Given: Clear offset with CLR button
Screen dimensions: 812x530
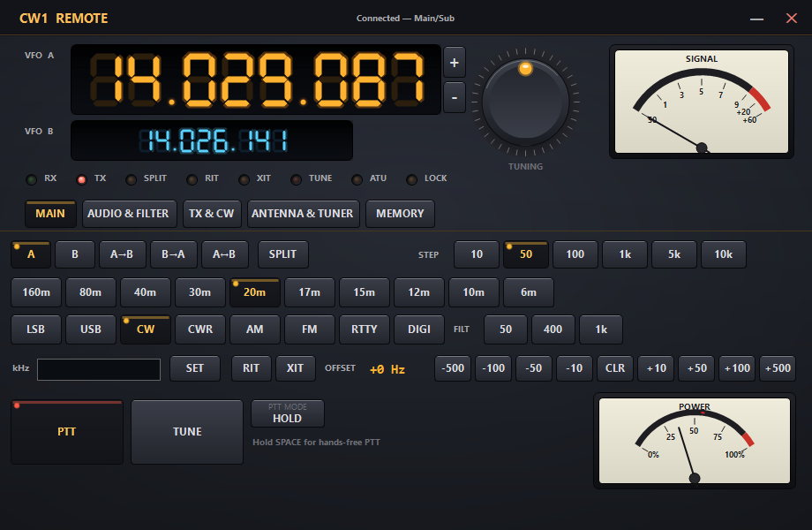Looking at the screenshot, I should click(x=615, y=368).
